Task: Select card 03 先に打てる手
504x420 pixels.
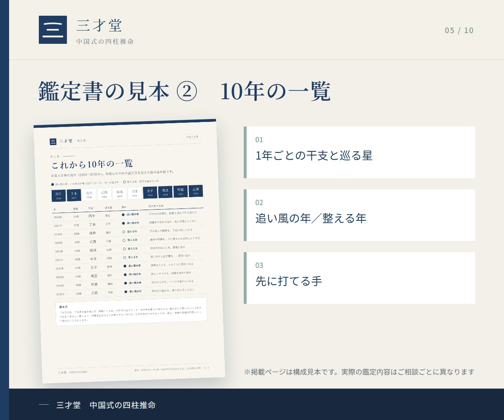Action: click(359, 278)
